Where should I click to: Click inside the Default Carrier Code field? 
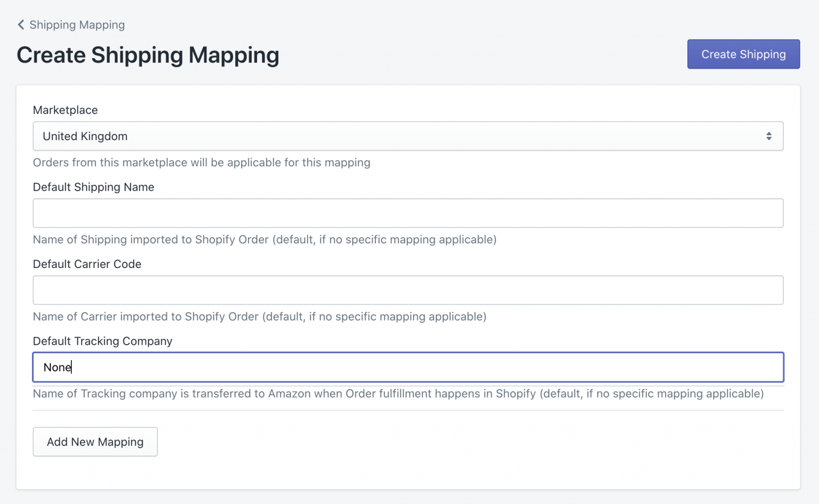click(x=408, y=290)
